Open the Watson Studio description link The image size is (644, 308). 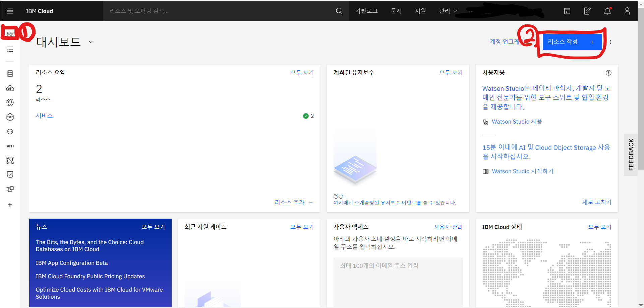(x=546, y=97)
